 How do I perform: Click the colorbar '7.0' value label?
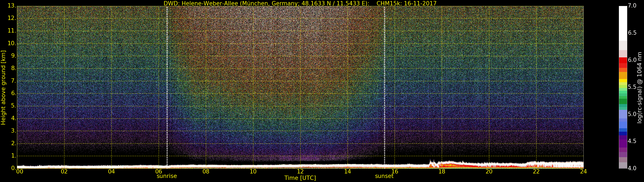(x=632, y=6)
